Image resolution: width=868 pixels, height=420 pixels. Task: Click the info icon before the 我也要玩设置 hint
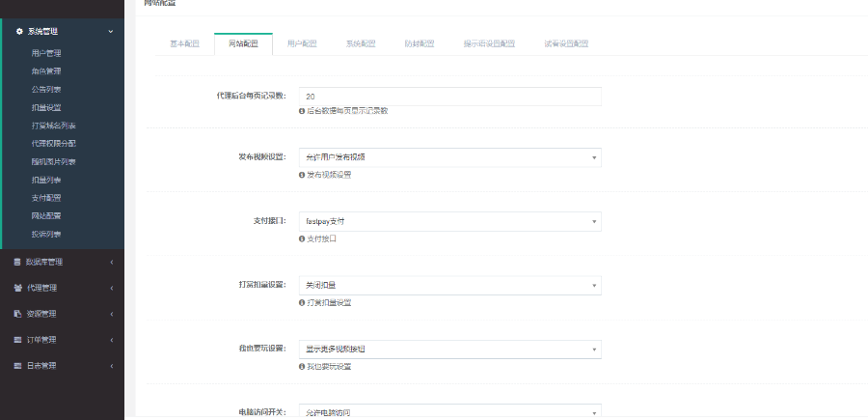click(302, 367)
